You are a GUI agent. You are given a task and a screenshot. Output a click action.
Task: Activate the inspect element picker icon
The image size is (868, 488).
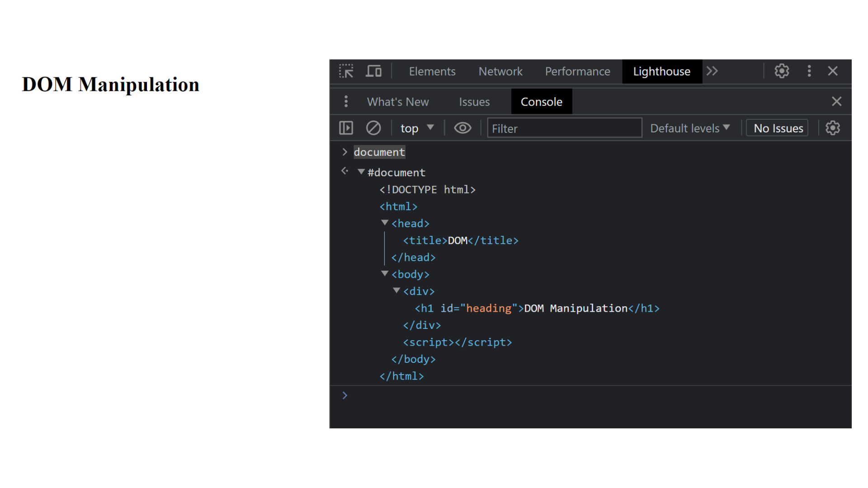pos(346,71)
